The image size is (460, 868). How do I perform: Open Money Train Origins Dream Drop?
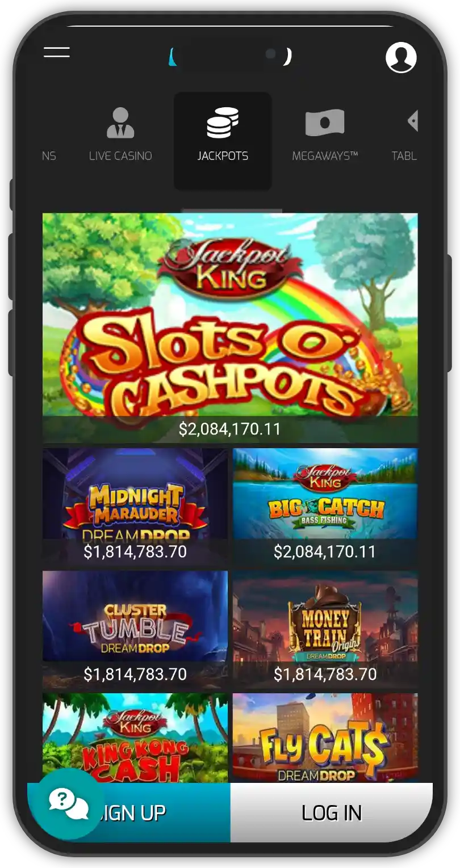tap(325, 629)
